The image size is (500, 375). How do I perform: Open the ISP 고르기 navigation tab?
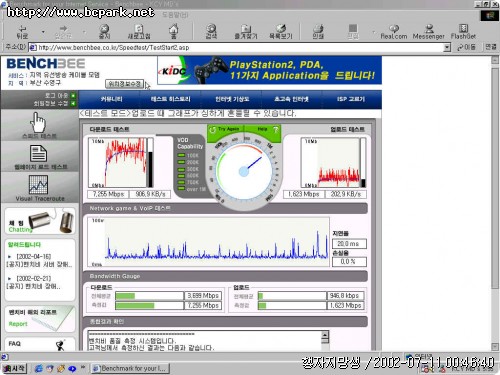[351, 99]
